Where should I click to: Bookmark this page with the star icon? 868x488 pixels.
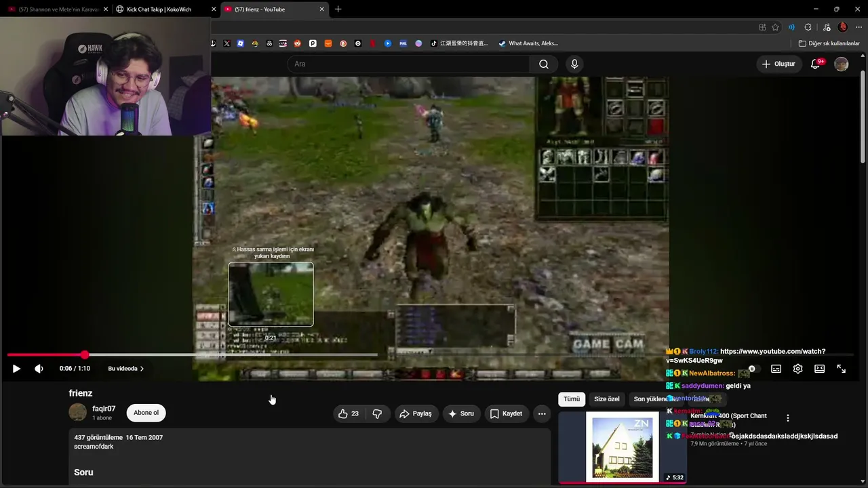coord(775,27)
